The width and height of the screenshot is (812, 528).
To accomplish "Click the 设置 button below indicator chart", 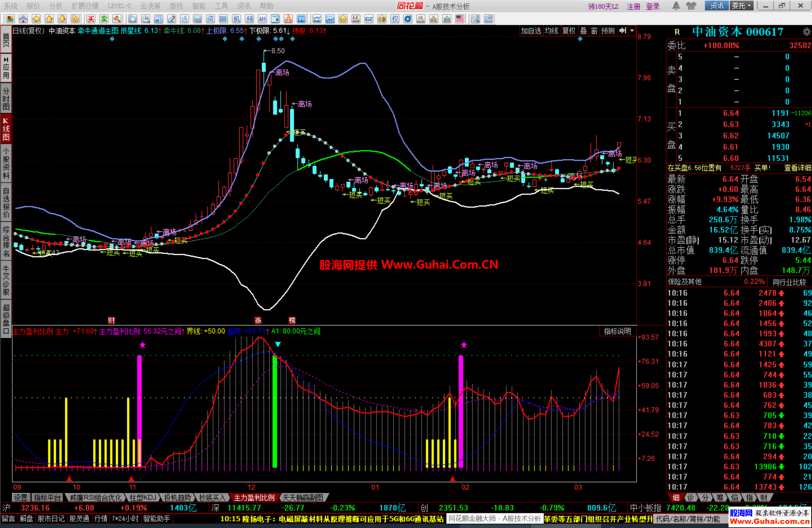I will tap(21, 498).
